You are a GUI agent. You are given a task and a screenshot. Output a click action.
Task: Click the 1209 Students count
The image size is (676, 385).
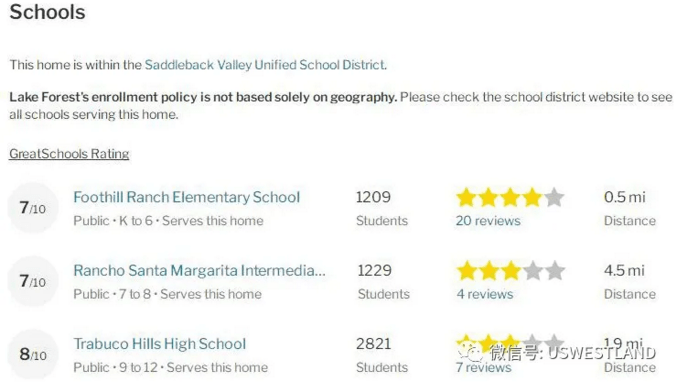pyautogui.click(x=373, y=197)
